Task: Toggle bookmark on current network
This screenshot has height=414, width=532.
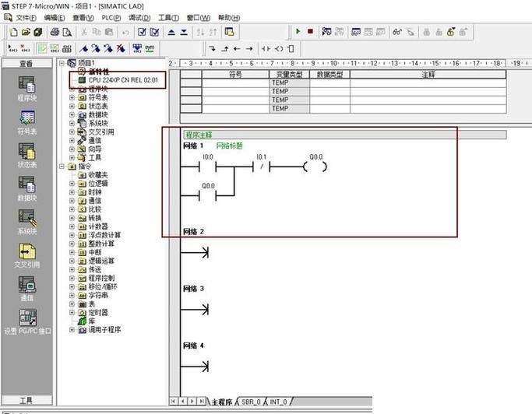Action: (x=83, y=49)
